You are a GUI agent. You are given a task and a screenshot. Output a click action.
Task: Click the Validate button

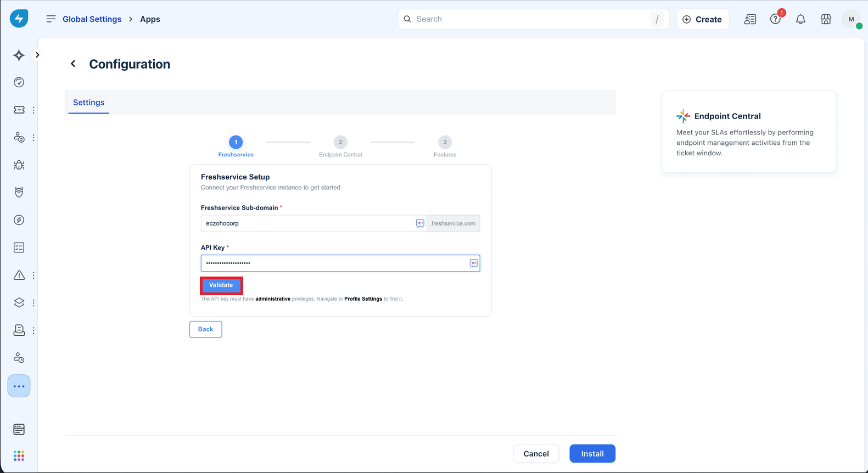click(x=221, y=285)
